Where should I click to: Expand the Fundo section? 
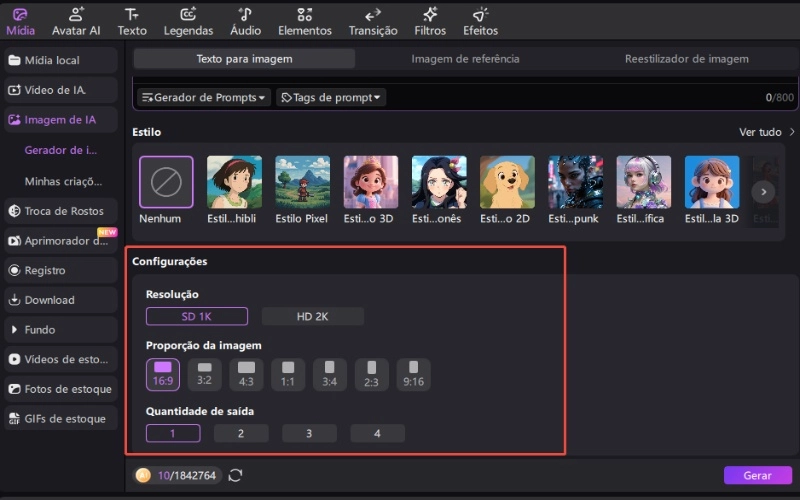[61, 330]
